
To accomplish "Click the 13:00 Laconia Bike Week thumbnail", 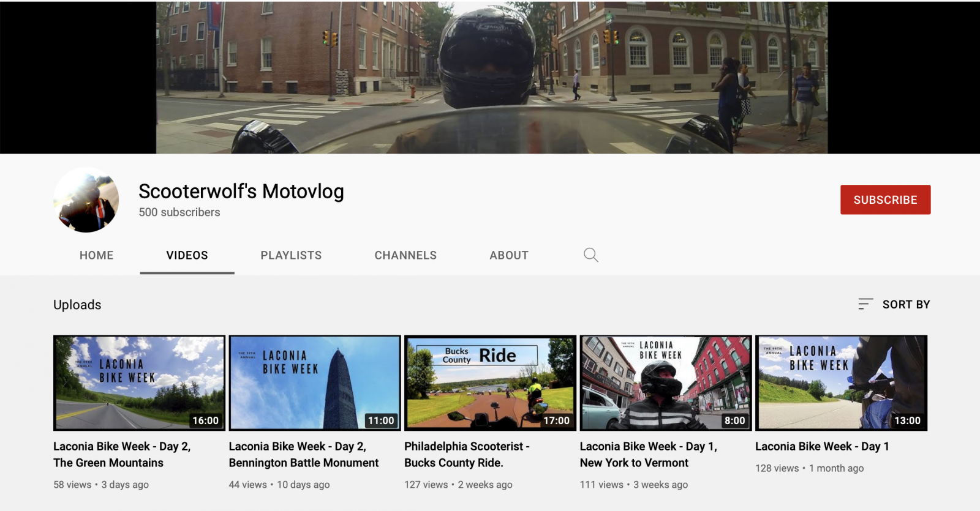I will 841,382.
